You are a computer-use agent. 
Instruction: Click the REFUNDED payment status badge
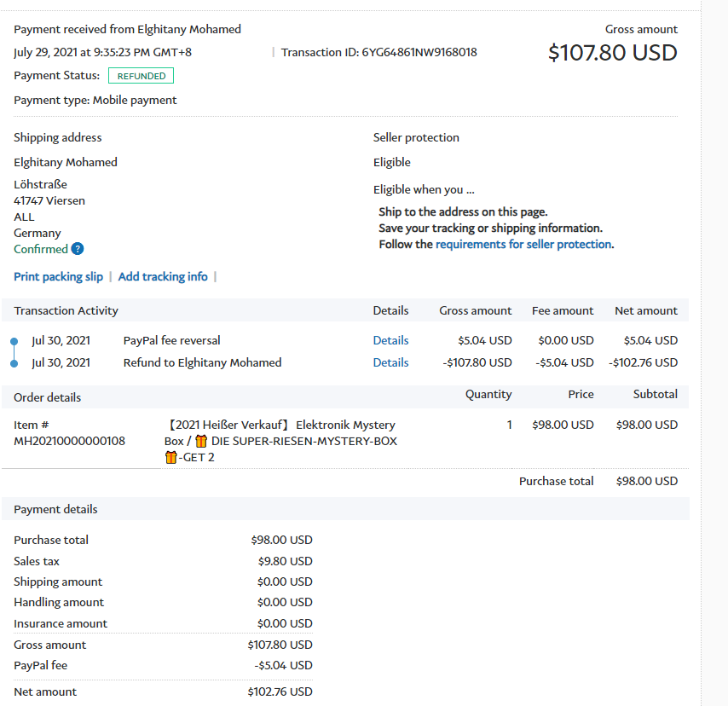(142, 76)
